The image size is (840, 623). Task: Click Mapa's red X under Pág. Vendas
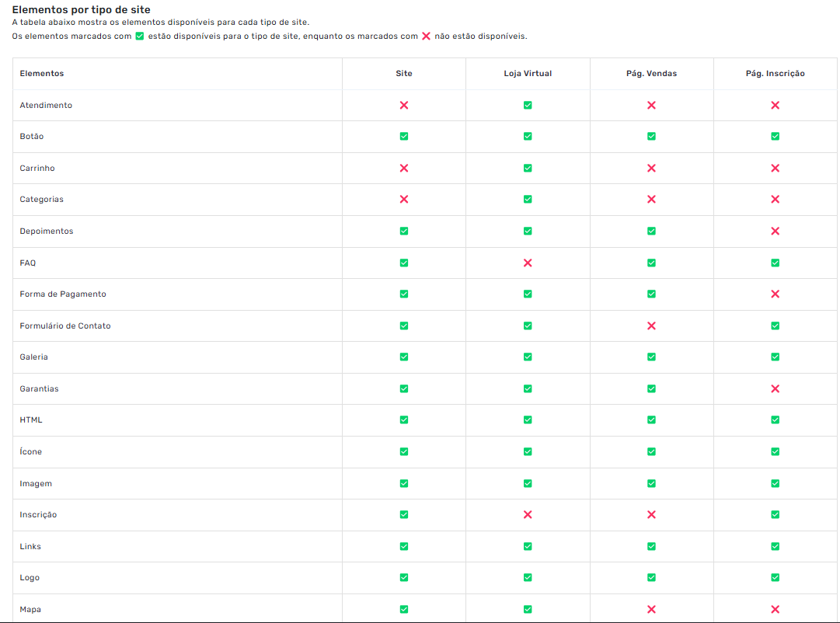(x=651, y=609)
